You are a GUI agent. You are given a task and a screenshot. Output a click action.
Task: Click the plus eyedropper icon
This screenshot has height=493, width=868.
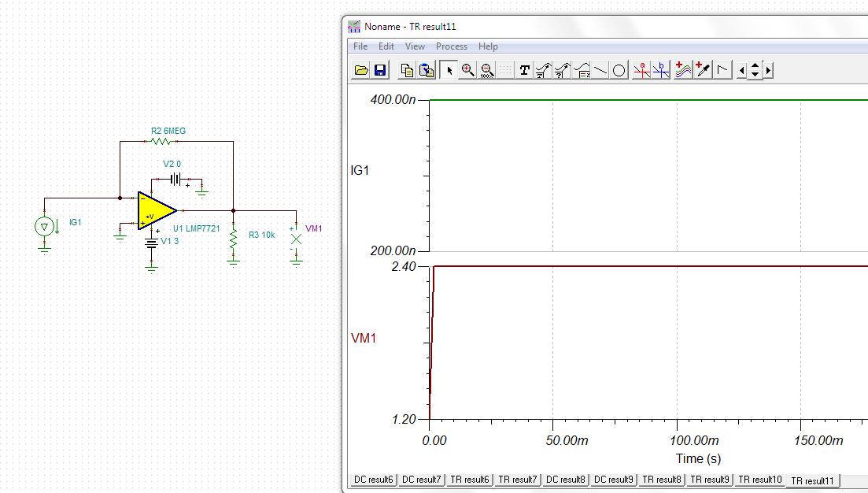tap(703, 70)
